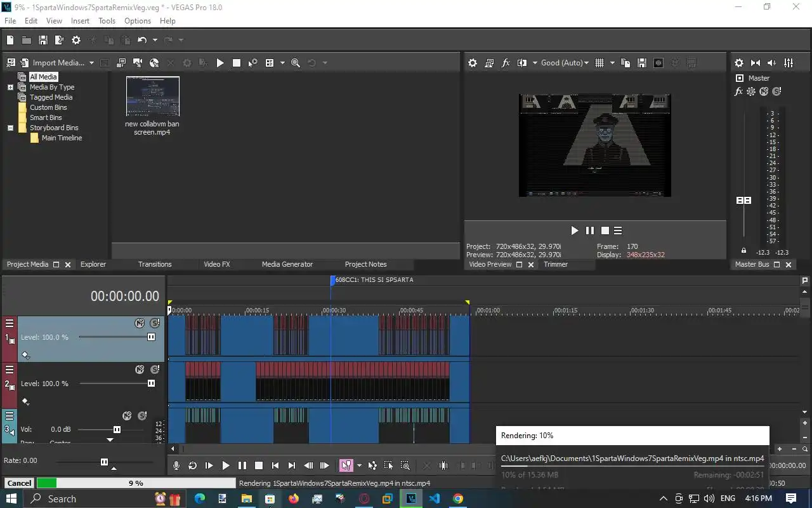Switch to the Media Generator tab
Viewport: 812px width, 508px height.
[287, 264]
